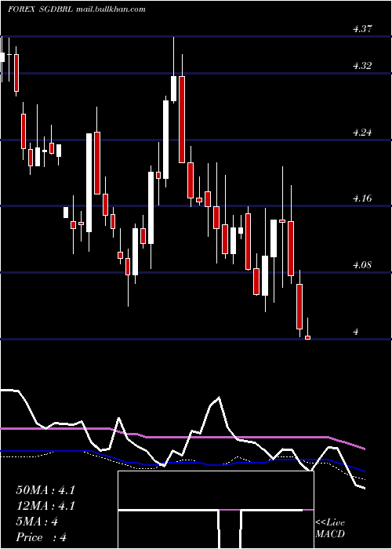Image resolution: width=392 pixels, height=549 pixels.
Task: Select the 4.16 price axis label
Action: coord(362,198)
